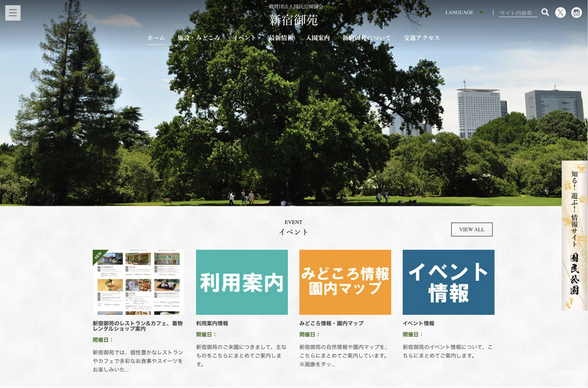The image size is (588, 388).
Task: Open the blue イベント情報 tile
Action: point(449,282)
